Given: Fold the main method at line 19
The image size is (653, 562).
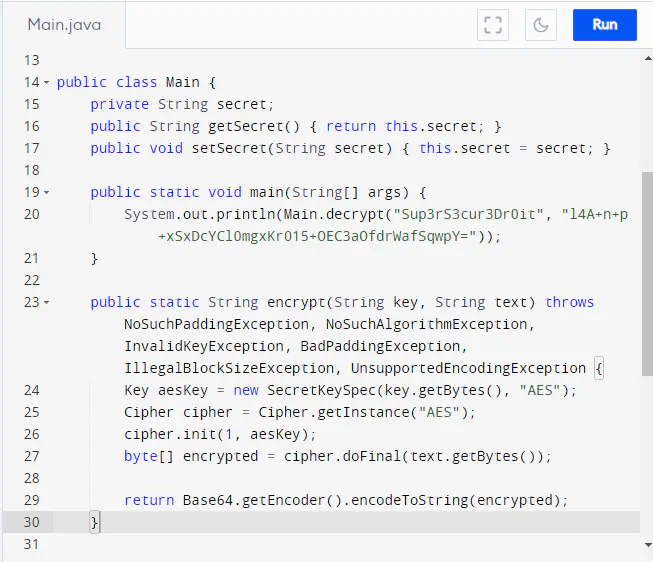Looking at the screenshot, I should pos(47,193).
